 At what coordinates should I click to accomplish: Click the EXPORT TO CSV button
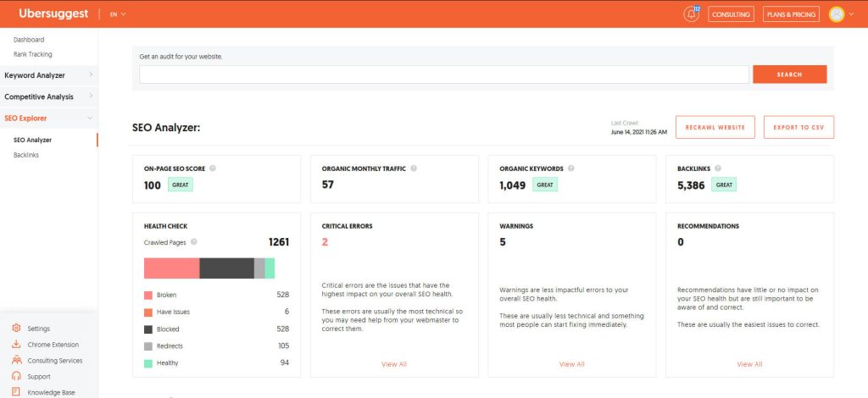(798, 127)
